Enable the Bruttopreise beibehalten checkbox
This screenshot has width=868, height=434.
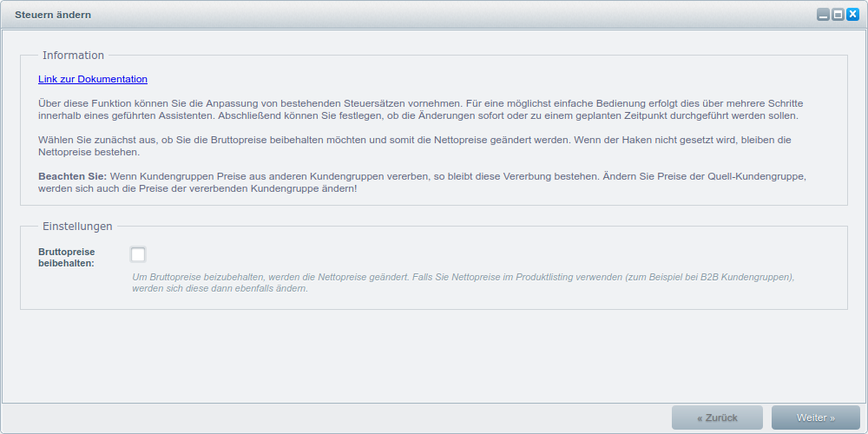[x=138, y=254]
